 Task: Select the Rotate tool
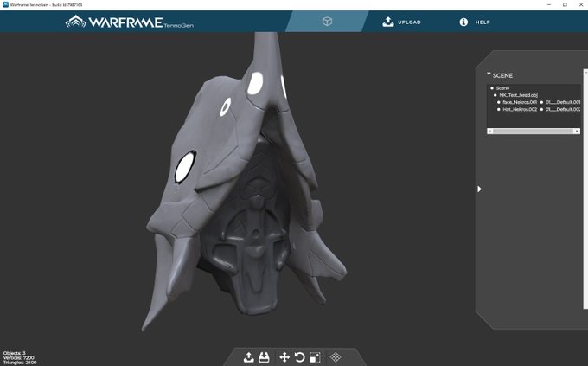(300, 357)
